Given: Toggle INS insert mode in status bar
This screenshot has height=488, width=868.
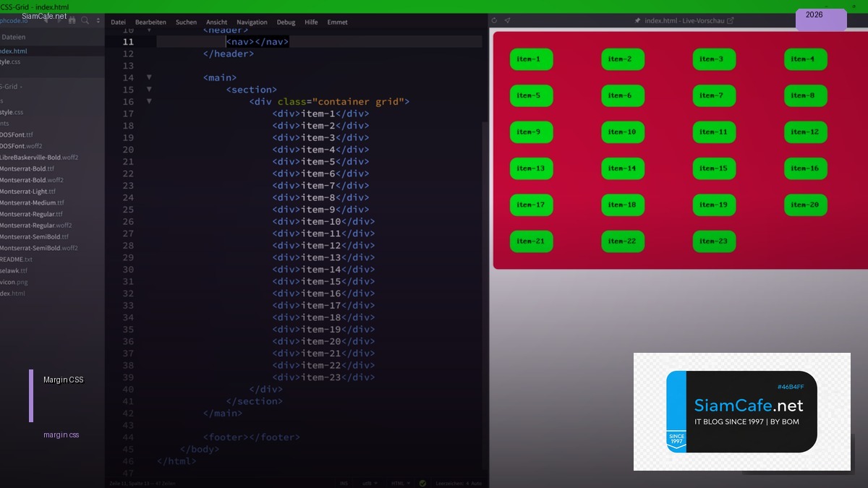Looking at the screenshot, I should [343, 483].
